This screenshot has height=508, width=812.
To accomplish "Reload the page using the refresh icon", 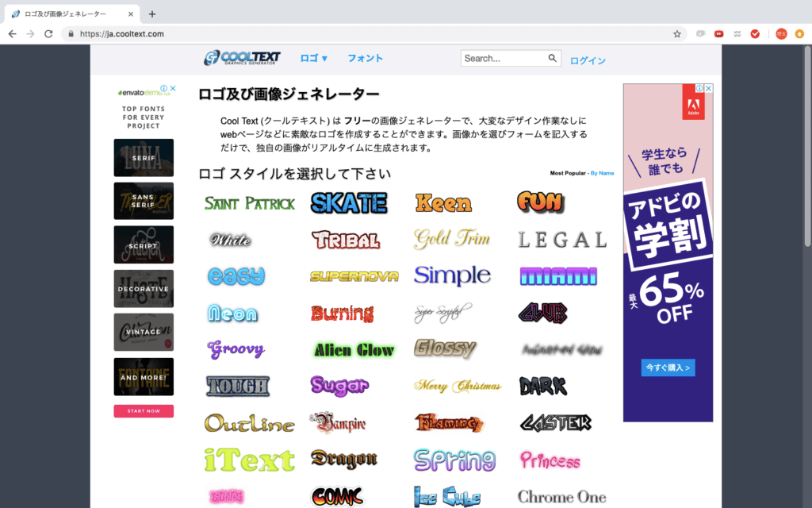I will pyautogui.click(x=48, y=34).
